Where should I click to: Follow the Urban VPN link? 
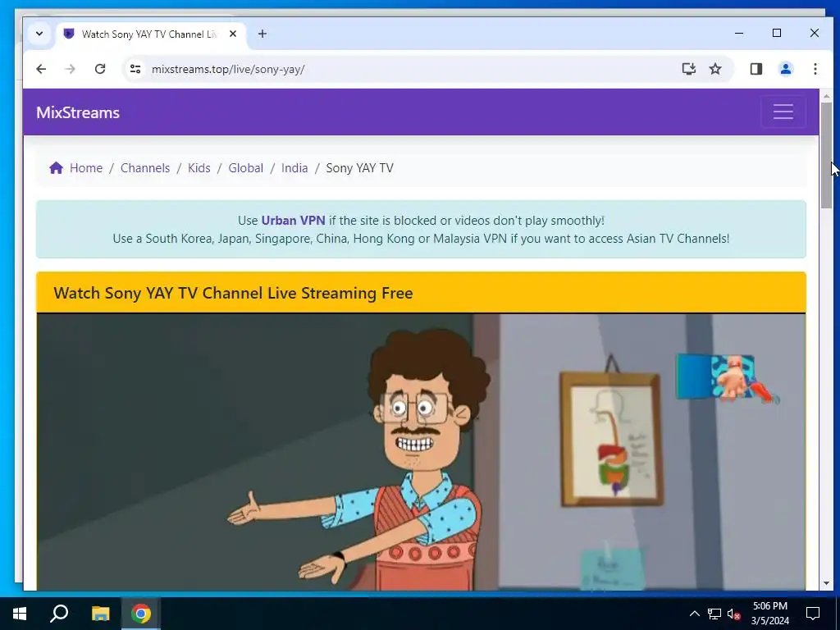click(x=293, y=221)
